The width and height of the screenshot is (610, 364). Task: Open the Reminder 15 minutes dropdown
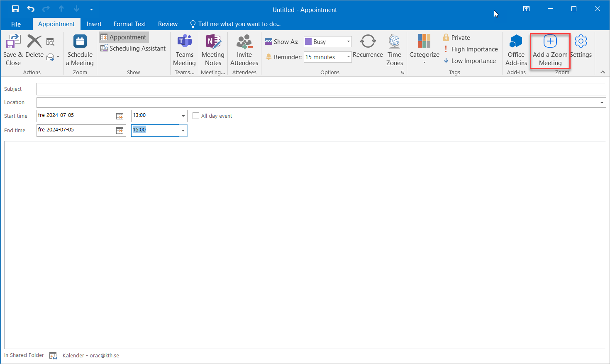pos(348,57)
